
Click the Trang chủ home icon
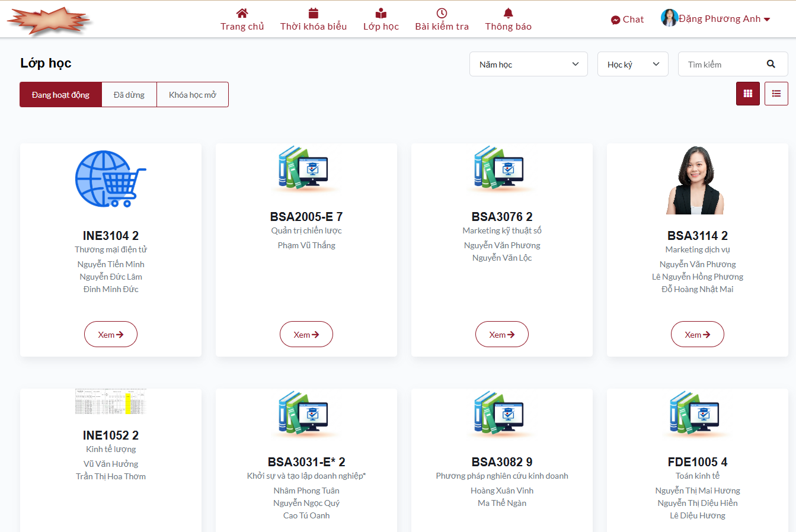(x=242, y=13)
